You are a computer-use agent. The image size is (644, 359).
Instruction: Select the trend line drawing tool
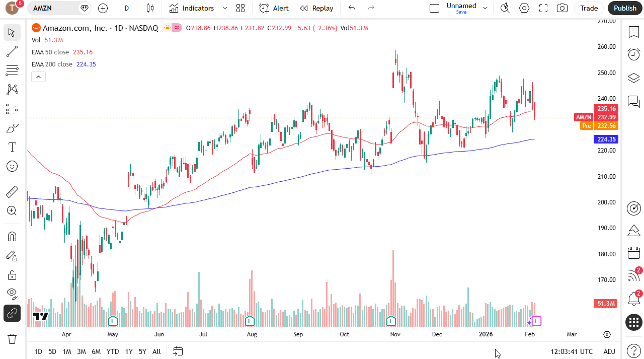[12, 51]
